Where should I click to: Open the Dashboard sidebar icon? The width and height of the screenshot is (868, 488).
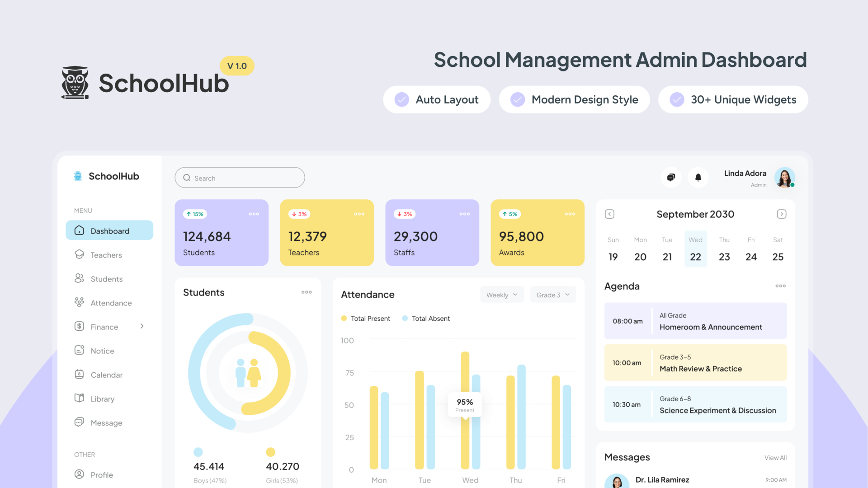[79, 230]
